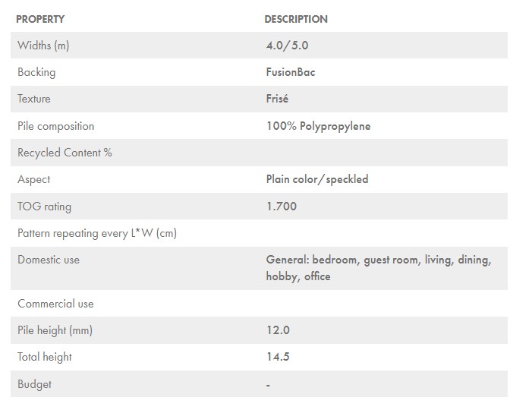Click the Plain color/speckled aspect value
Image resolution: width=532 pixels, height=410 pixels.
tap(317, 179)
